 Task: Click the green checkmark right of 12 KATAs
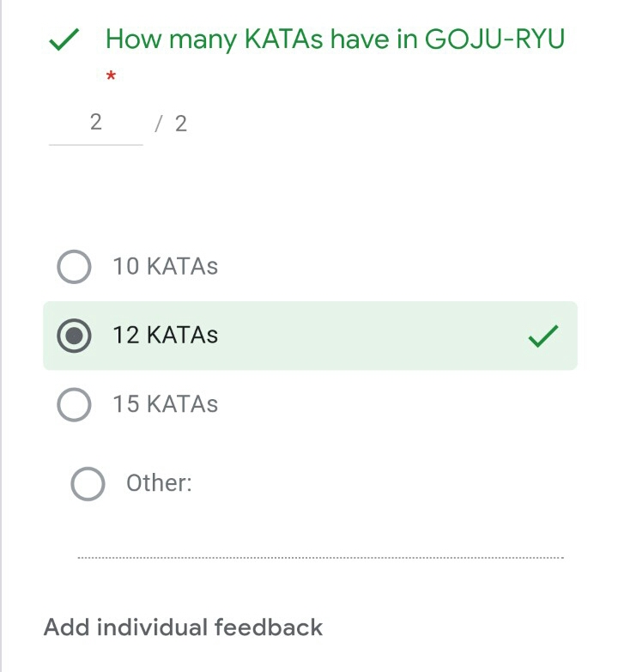point(543,336)
